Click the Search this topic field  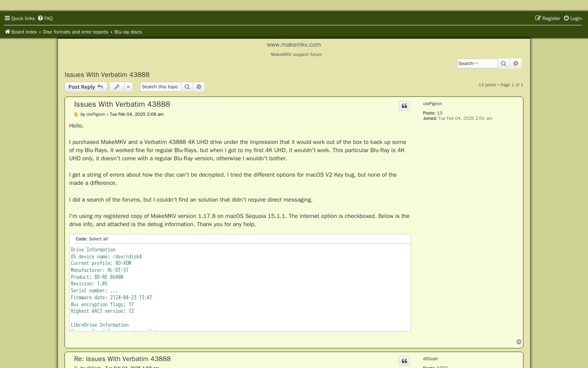pyautogui.click(x=160, y=87)
